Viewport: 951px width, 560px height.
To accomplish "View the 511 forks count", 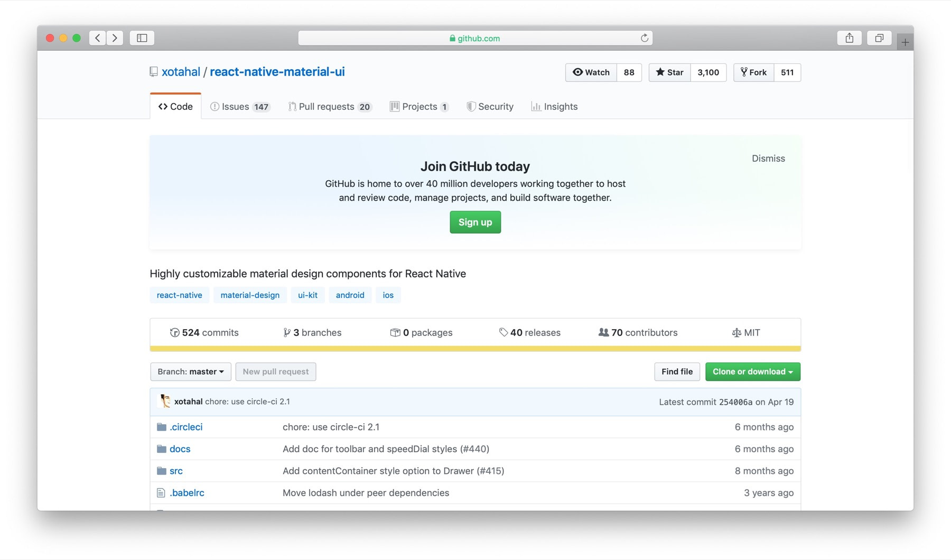I will click(787, 72).
